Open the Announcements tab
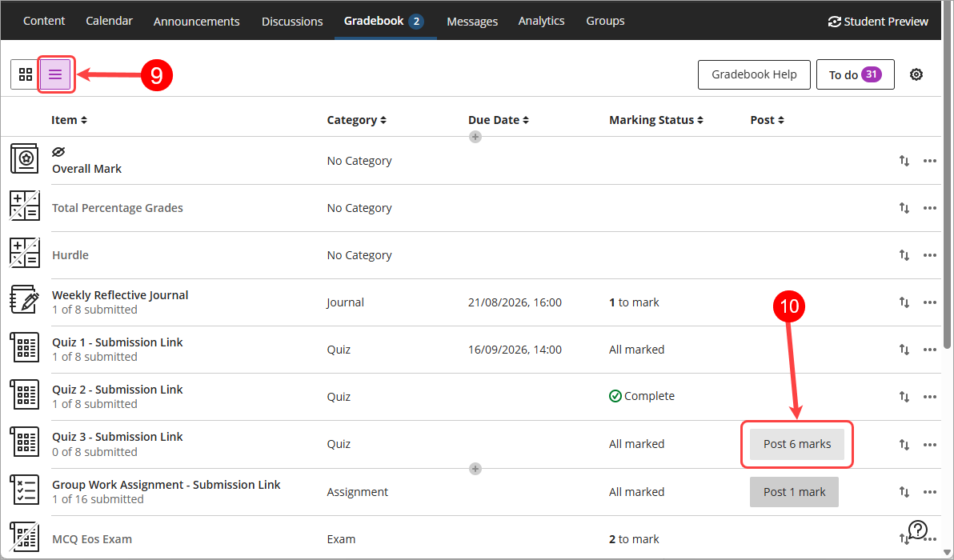The height and width of the screenshot is (560, 954). click(197, 22)
